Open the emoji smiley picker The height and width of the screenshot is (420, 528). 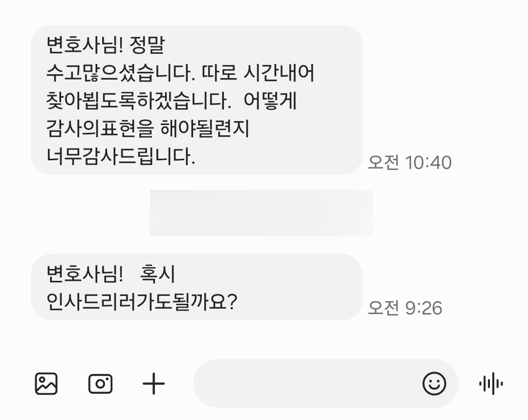pos(434,383)
